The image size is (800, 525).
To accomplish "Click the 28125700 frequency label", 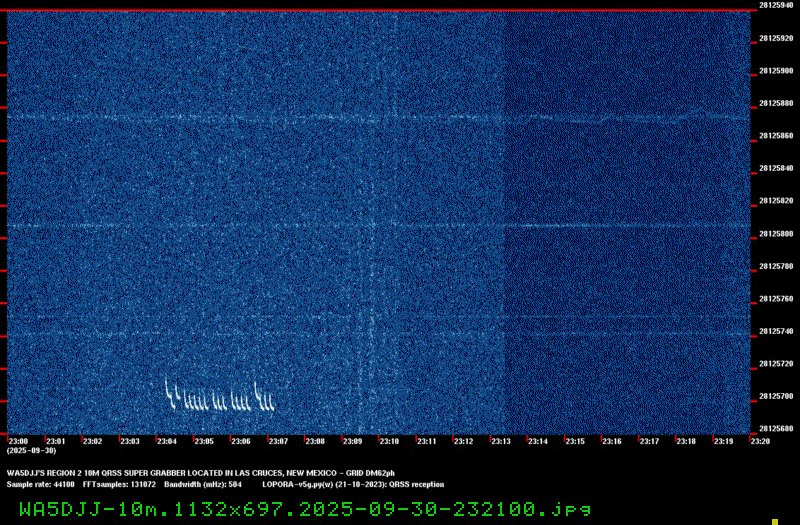I will pos(776,396).
